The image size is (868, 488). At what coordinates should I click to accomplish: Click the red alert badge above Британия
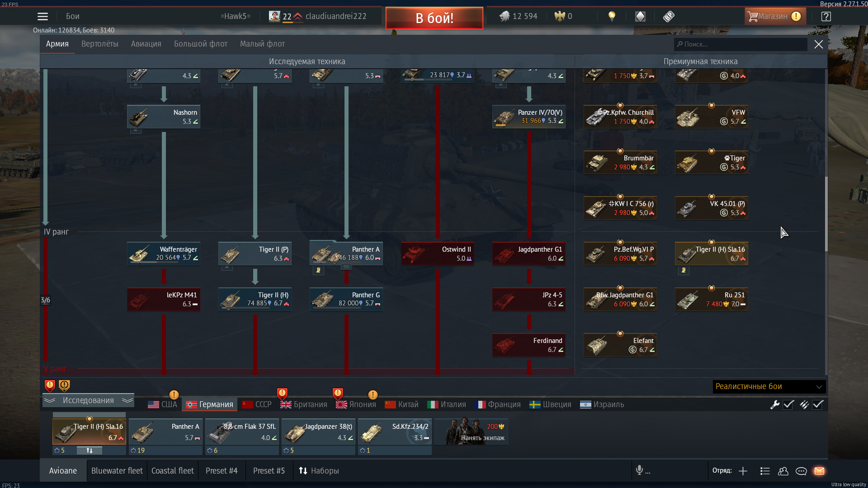coord(282,394)
